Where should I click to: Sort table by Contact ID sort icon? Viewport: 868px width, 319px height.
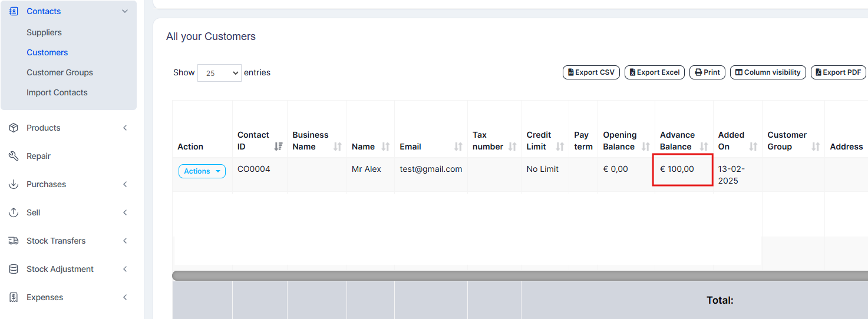[x=279, y=147]
